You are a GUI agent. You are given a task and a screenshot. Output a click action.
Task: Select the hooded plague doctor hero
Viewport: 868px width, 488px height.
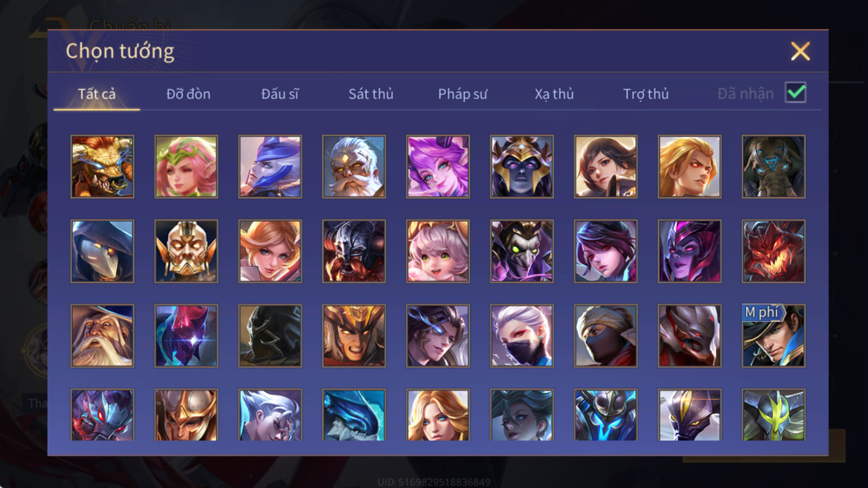[x=103, y=251]
